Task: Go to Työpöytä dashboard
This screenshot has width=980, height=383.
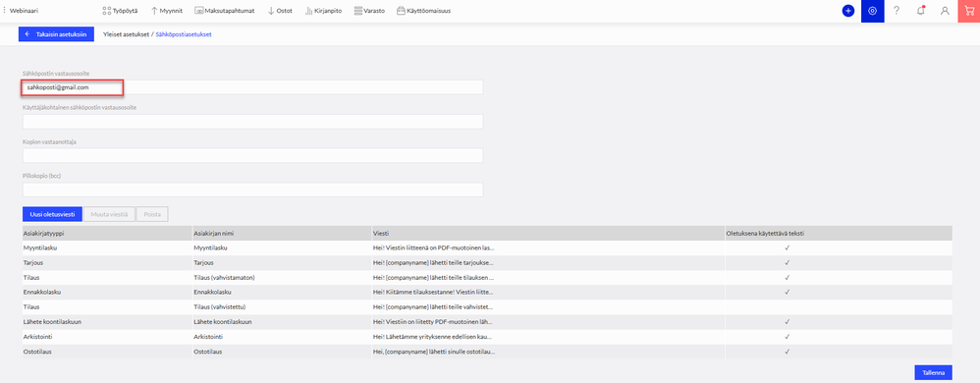Action: 120,11
